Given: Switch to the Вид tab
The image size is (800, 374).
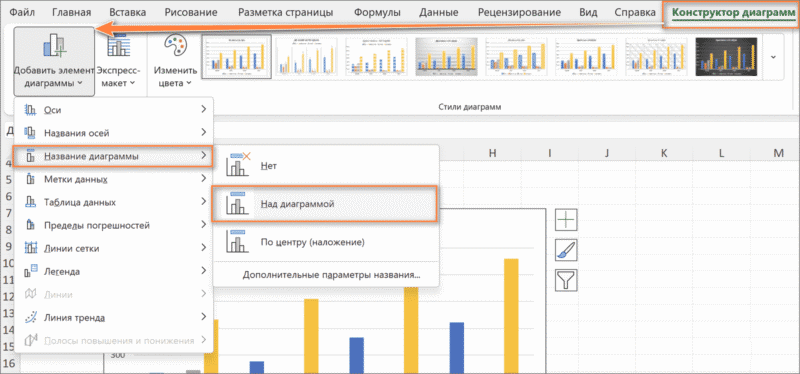Looking at the screenshot, I should (x=588, y=12).
